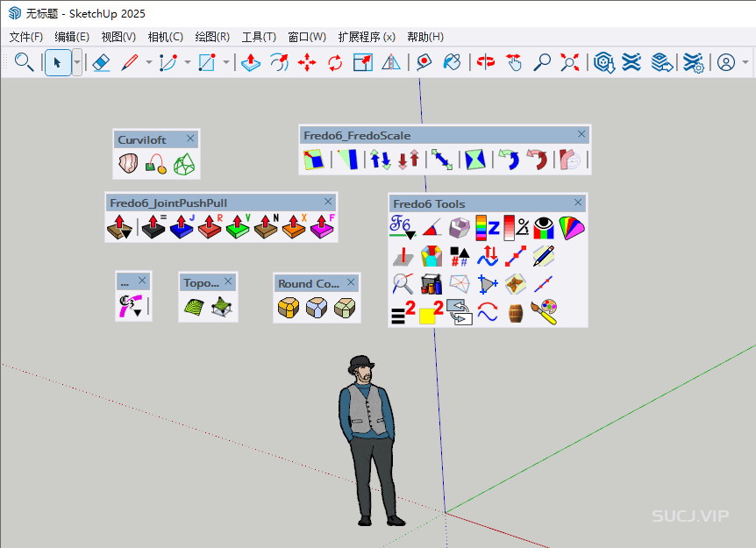Click Curviloft loft by spline icon
Screen dimensions: 756x548
point(128,163)
